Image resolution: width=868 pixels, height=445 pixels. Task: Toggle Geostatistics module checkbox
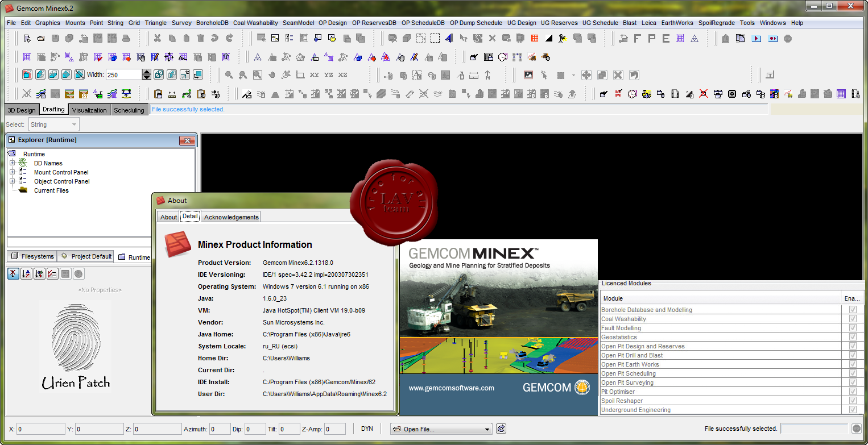(853, 337)
